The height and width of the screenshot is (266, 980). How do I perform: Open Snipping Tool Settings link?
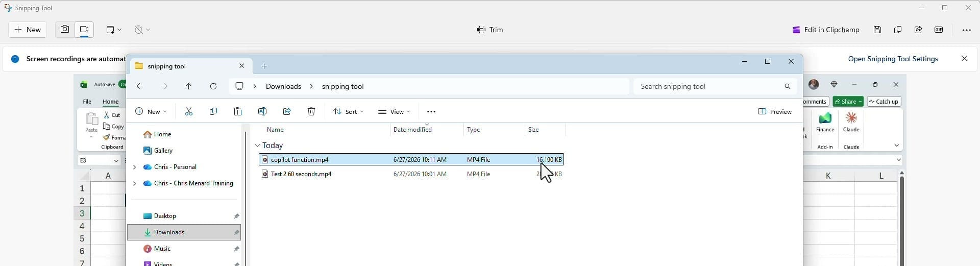pyautogui.click(x=893, y=59)
